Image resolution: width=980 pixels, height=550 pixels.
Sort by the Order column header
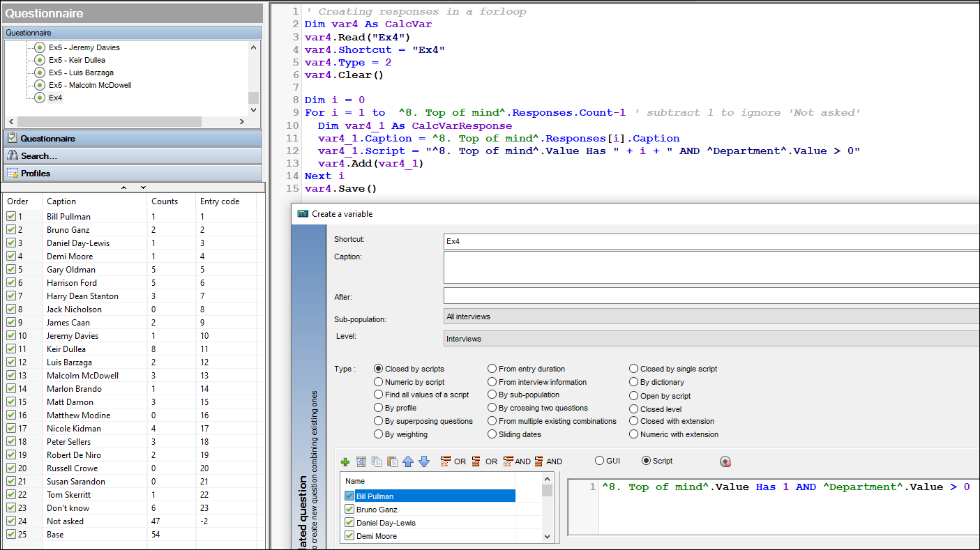tap(23, 201)
